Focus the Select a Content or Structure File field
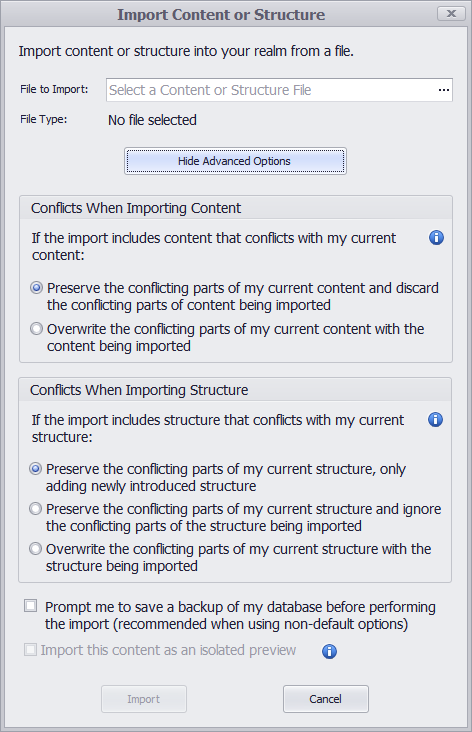Viewport: 472px width, 732px height. tap(272, 90)
